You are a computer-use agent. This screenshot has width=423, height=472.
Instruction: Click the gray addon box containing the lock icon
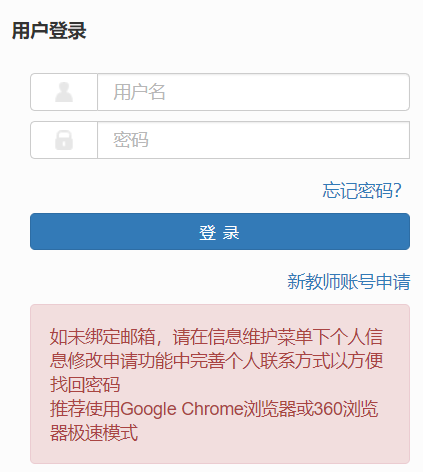coord(64,140)
